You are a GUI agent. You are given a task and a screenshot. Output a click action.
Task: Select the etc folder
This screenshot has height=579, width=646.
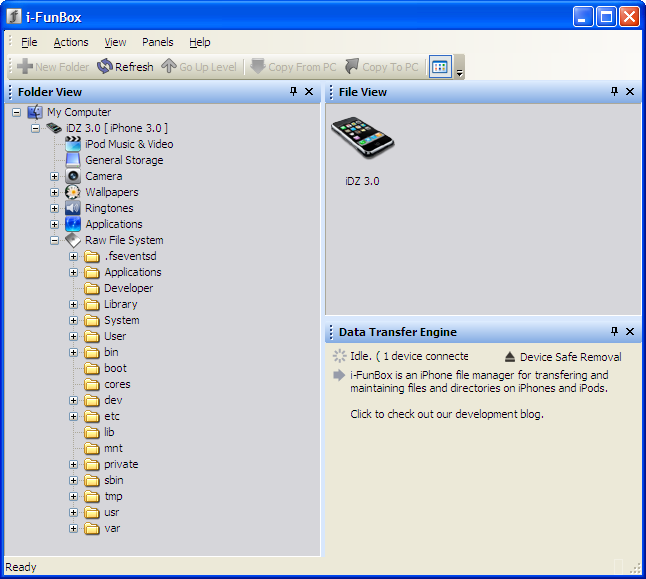pyautogui.click(x=112, y=416)
